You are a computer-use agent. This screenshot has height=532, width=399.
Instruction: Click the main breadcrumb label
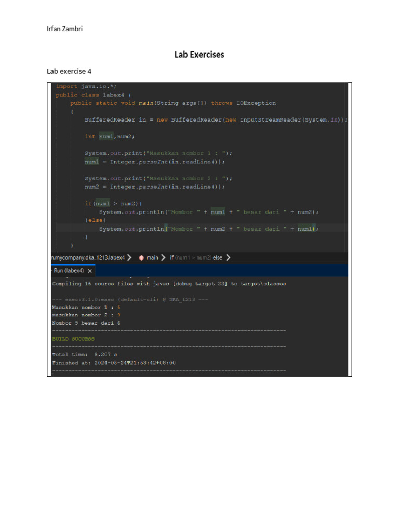(152, 257)
